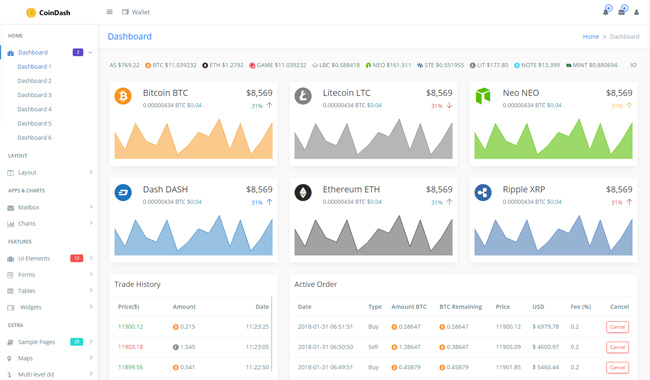This screenshot has width=650, height=380.
Task: Click the Neo green cube icon
Action: (x=483, y=96)
